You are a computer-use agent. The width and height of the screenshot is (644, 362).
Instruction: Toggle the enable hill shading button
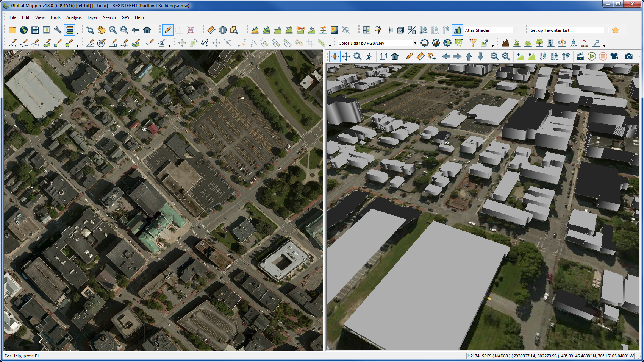pyautogui.click(x=457, y=30)
